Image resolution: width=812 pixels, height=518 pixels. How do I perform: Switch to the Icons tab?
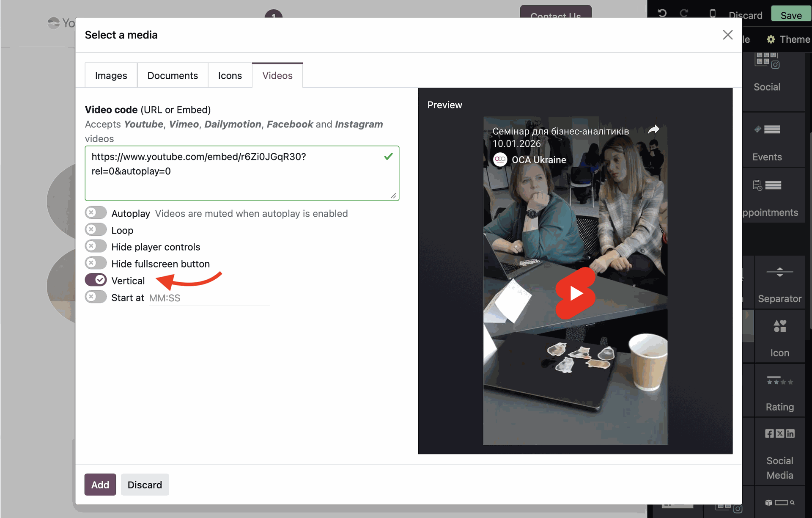coord(230,75)
